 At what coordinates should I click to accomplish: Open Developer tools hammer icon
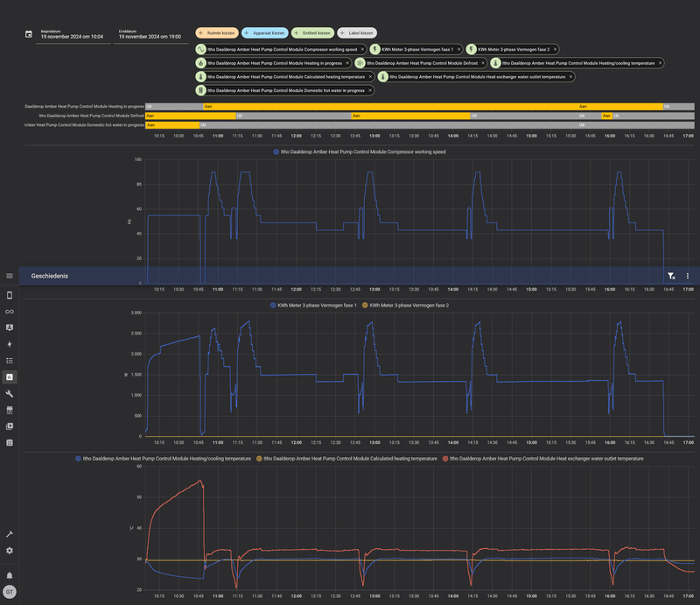coord(10,534)
